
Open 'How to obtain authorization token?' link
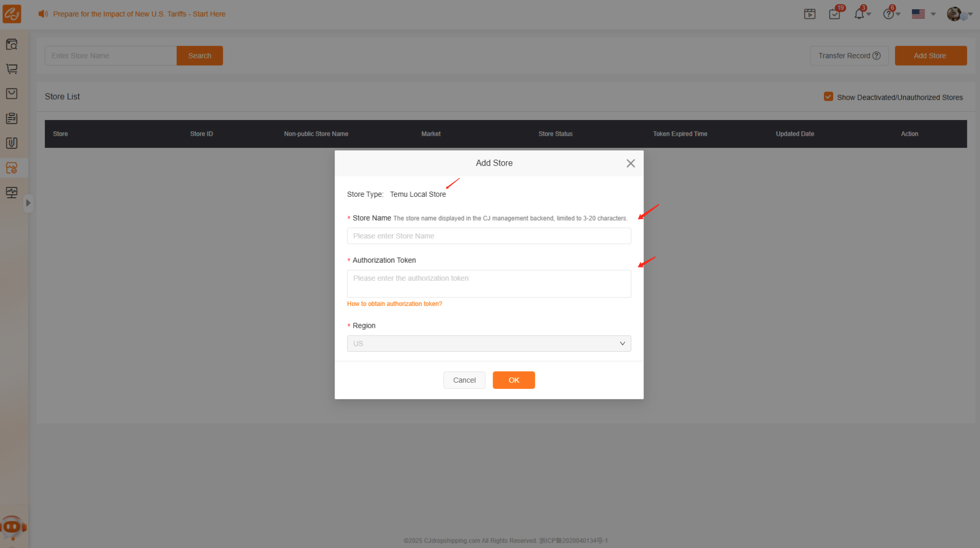394,304
